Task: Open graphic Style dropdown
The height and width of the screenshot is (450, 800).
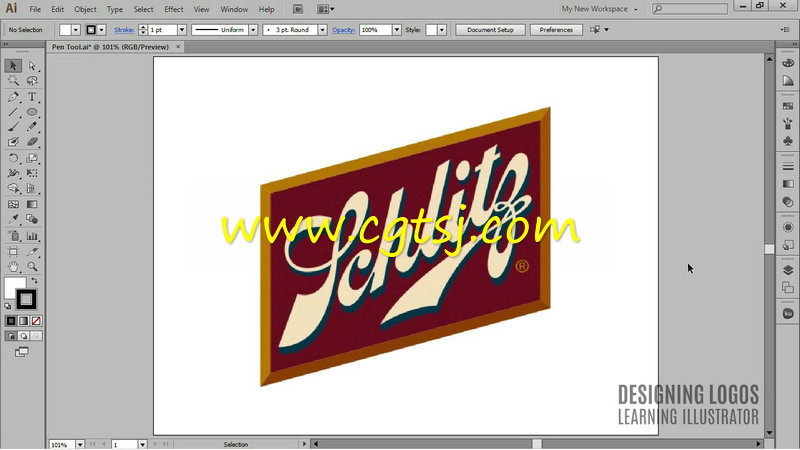Action: pyautogui.click(x=442, y=30)
